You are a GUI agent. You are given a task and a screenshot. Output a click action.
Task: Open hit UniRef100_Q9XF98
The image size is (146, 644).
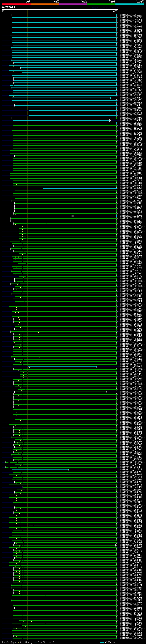[131, 17]
